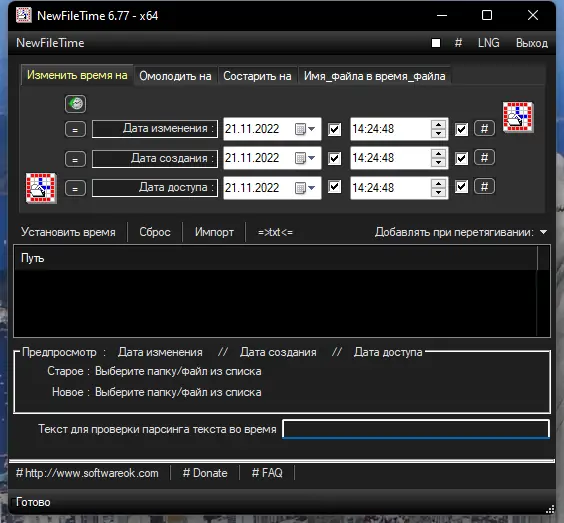Viewport: 564px width, 523px height.
Task: Switch to Изменить время на tab
Action: 77,75
